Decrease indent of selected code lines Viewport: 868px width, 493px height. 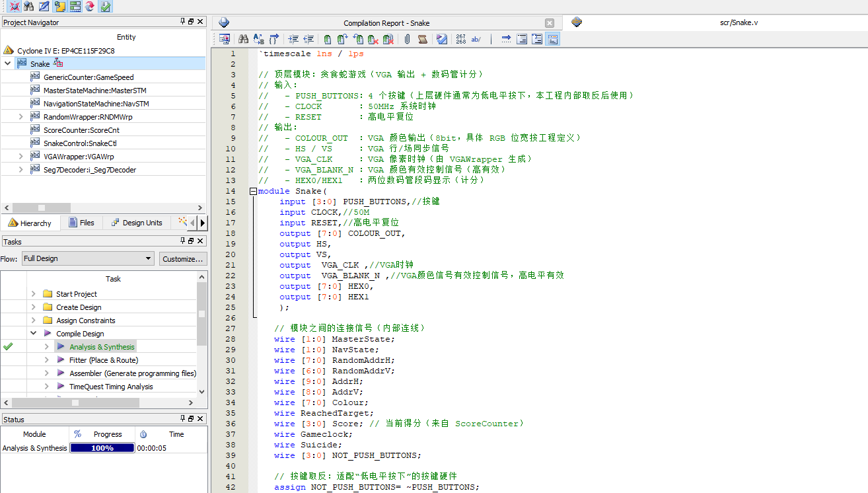309,39
